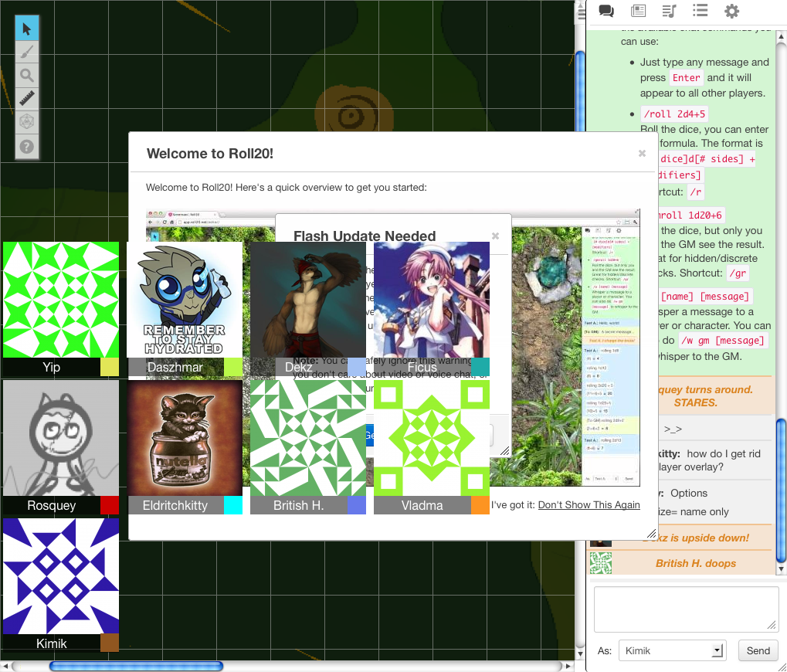Open the Journal tab icon
The height and width of the screenshot is (672, 787).
pos(638,11)
